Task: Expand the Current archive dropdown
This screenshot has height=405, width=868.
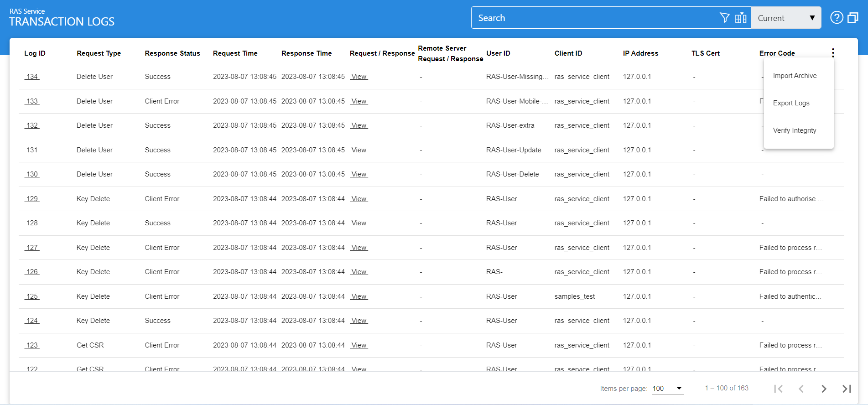Action: pyautogui.click(x=786, y=18)
